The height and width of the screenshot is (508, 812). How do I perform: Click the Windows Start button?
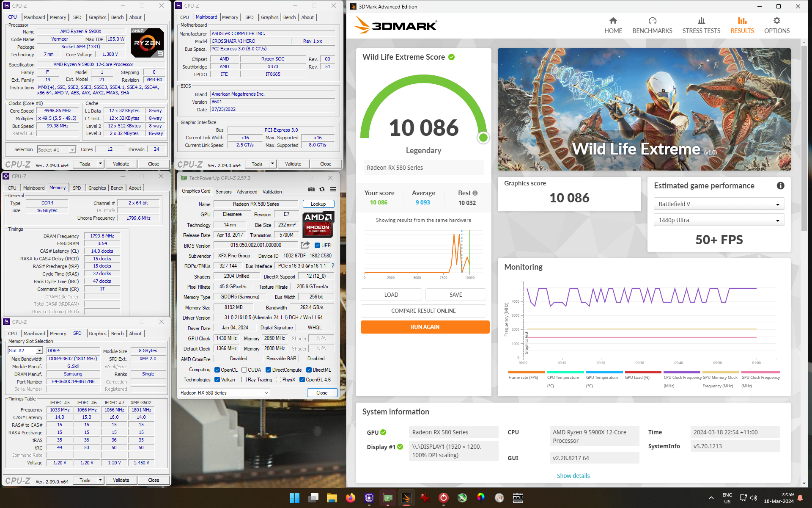(294, 498)
